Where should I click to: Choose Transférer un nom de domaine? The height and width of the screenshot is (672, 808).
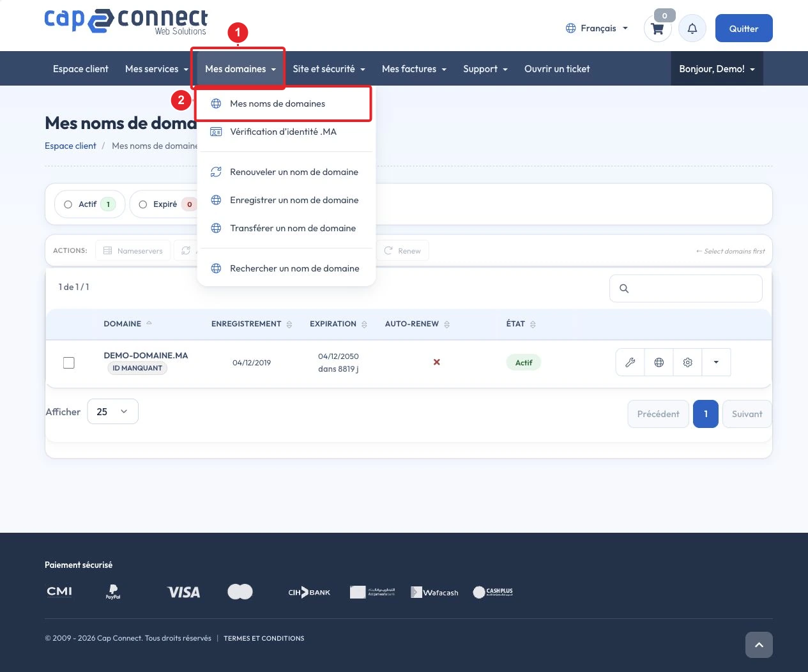point(286,228)
